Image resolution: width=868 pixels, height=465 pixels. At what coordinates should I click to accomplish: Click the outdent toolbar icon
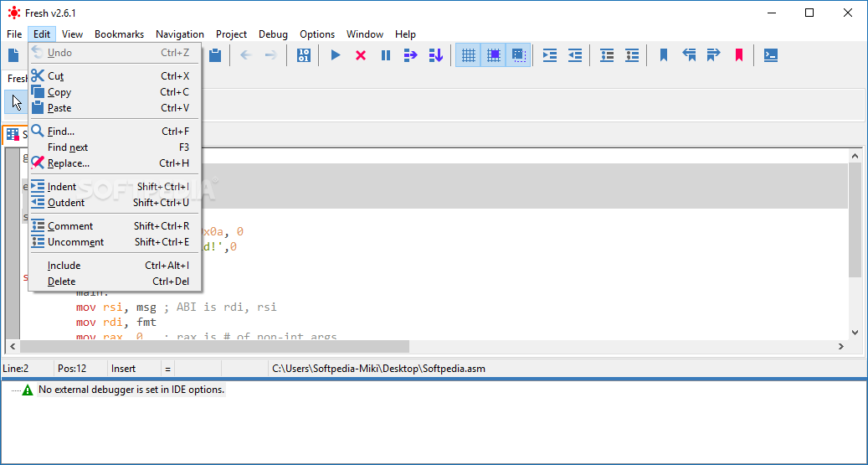click(575, 54)
